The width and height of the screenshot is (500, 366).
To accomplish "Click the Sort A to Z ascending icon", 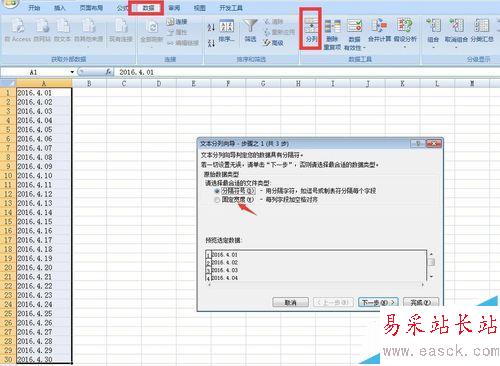I will point(211,27).
